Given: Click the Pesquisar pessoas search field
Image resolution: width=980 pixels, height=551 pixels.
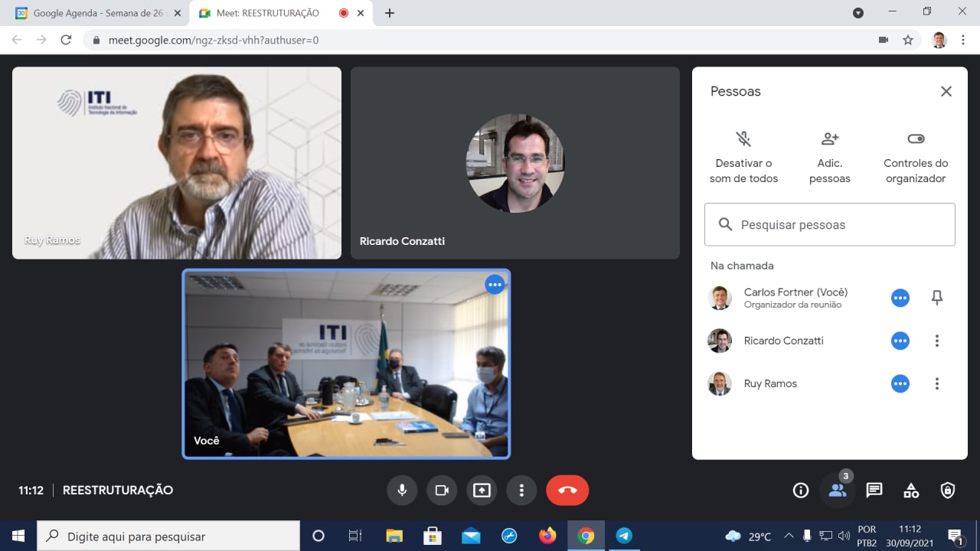Looking at the screenshot, I should (x=830, y=225).
